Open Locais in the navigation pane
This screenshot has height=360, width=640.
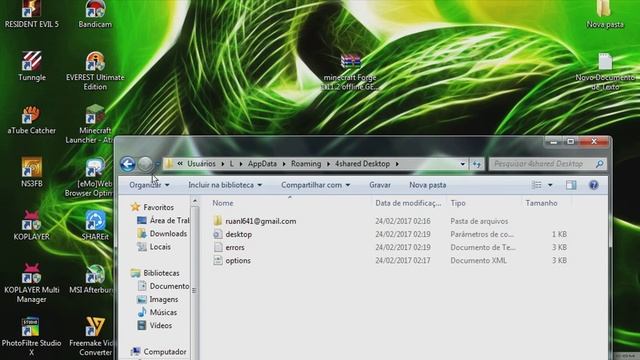coord(154,247)
